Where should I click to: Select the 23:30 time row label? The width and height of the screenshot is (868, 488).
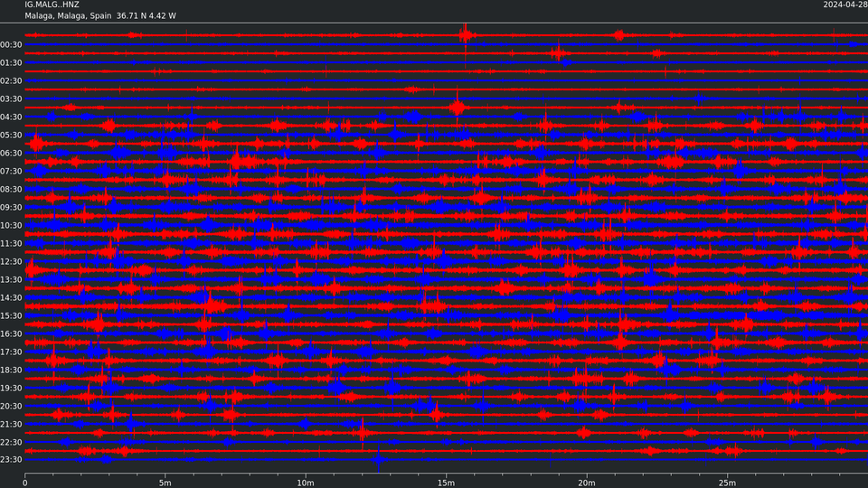pyautogui.click(x=11, y=460)
